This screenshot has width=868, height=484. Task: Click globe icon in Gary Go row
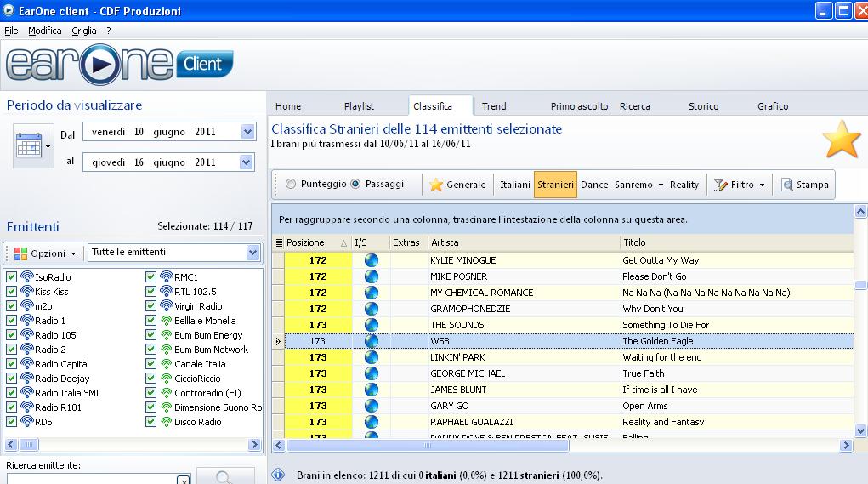[372, 406]
